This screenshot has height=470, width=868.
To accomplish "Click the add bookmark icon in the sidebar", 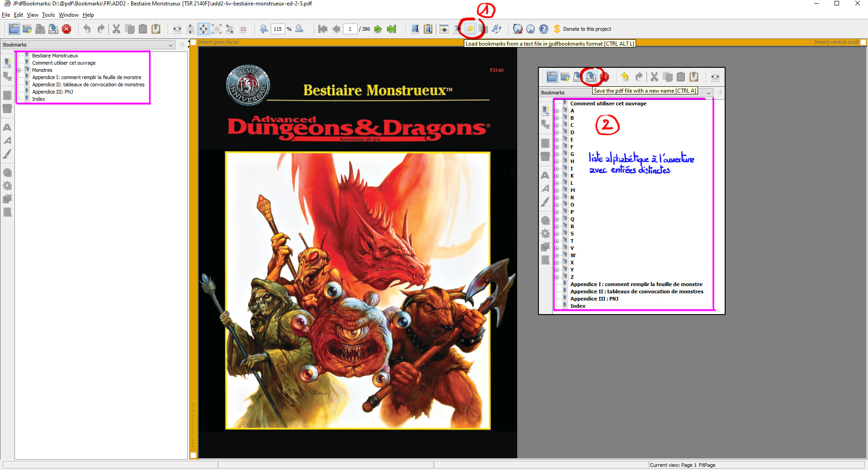I will click(x=8, y=63).
